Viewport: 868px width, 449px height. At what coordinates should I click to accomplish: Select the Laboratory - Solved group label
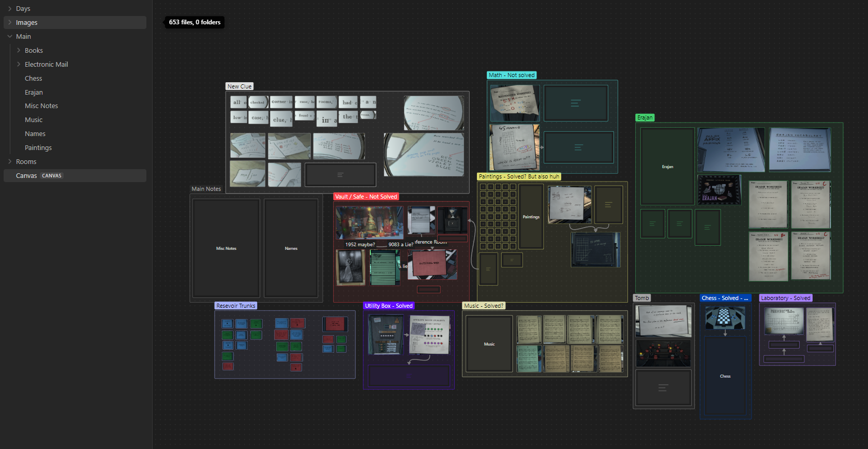point(786,298)
